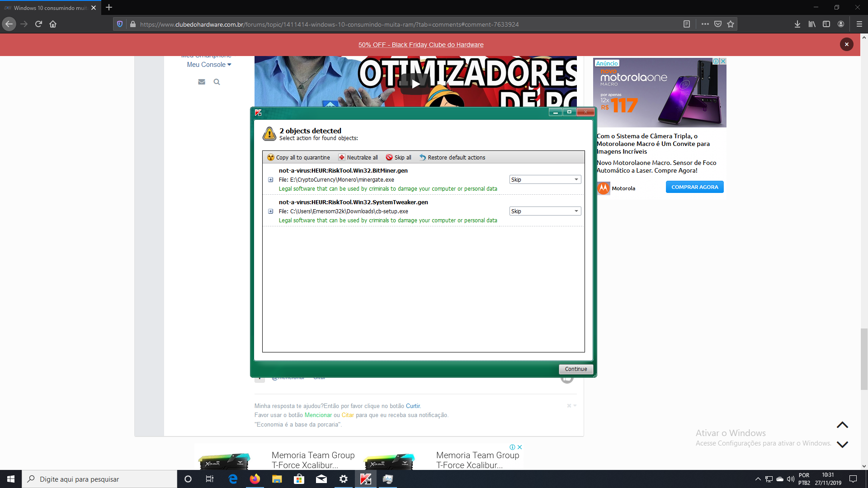This screenshot has width=868, height=488.
Task: Click the volume icon in system tray
Action: click(x=791, y=479)
